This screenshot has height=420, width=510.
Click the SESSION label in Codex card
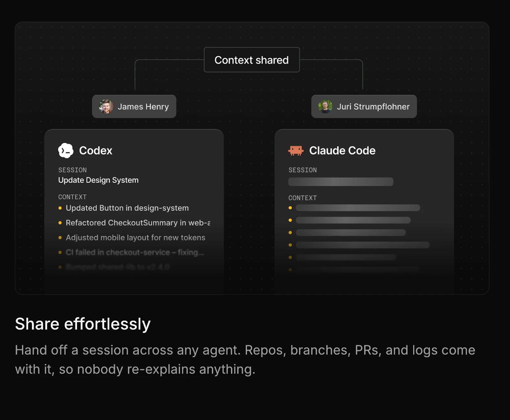pos(72,170)
